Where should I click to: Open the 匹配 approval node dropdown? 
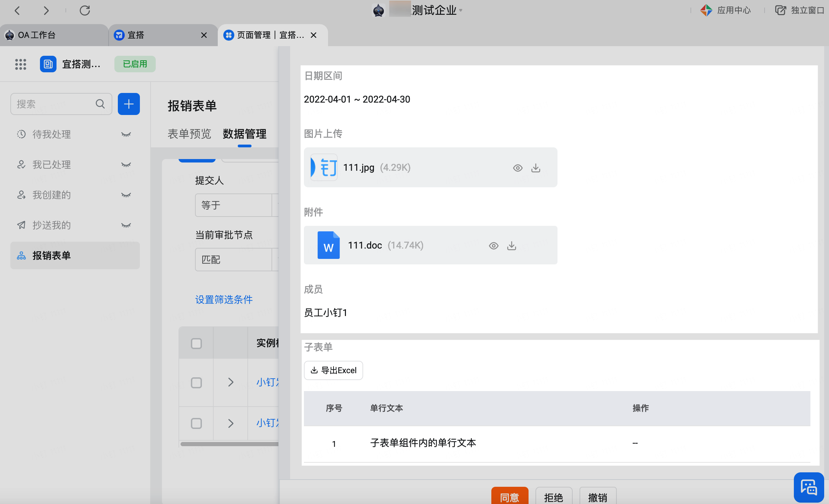click(x=234, y=260)
